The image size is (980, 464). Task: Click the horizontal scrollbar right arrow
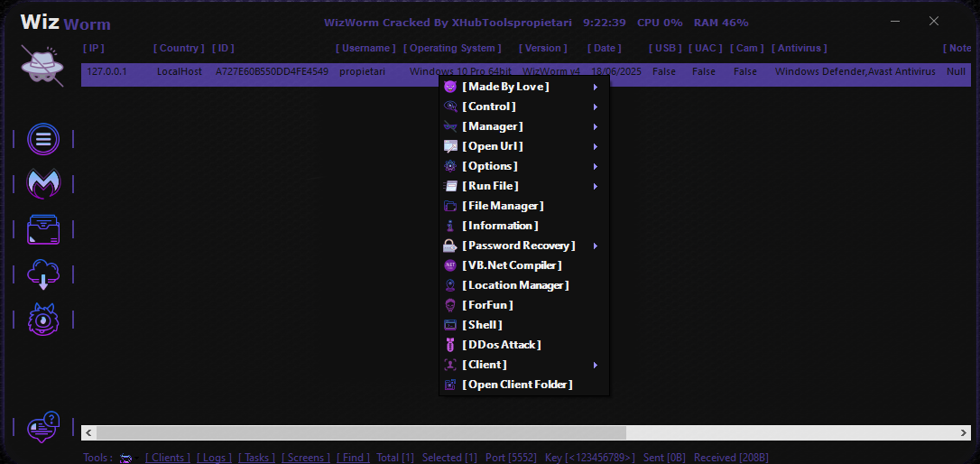click(x=963, y=432)
